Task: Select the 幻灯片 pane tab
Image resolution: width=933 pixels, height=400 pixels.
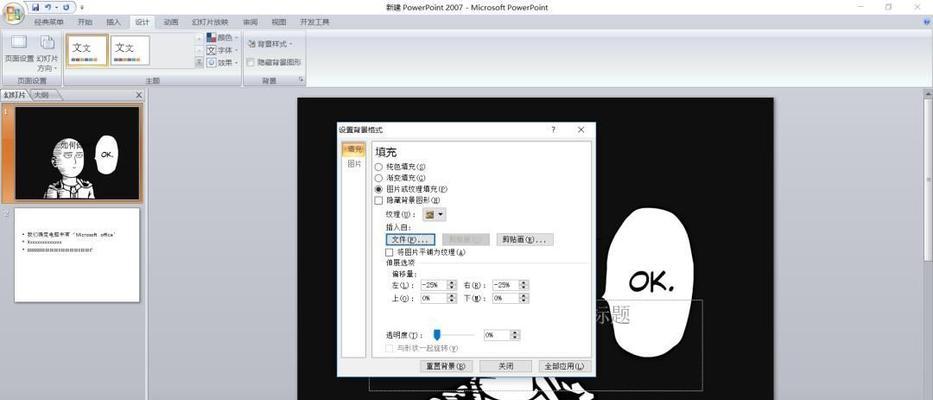Action: click(x=14, y=95)
